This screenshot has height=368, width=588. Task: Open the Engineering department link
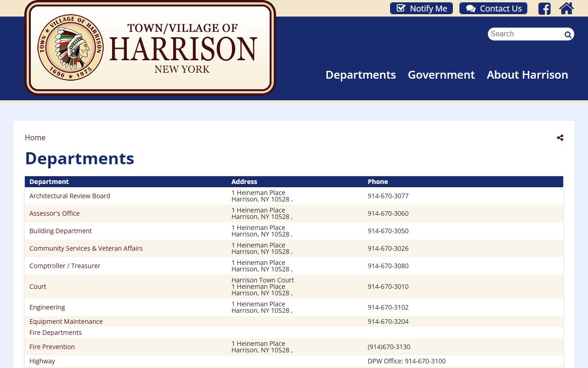tap(47, 307)
